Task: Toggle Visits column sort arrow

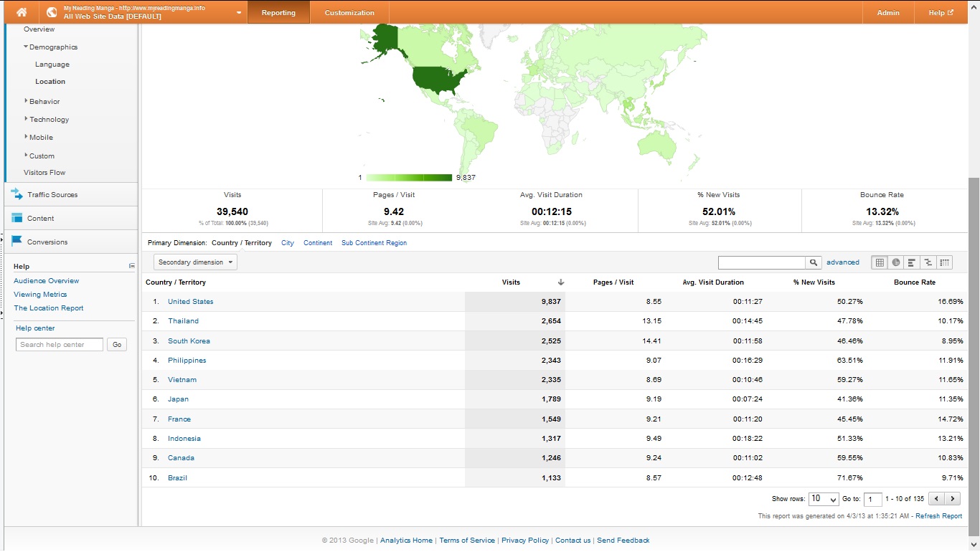Action: tap(561, 282)
